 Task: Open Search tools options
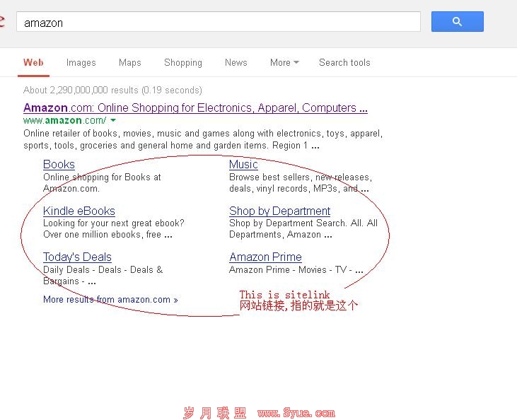click(344, 63)
